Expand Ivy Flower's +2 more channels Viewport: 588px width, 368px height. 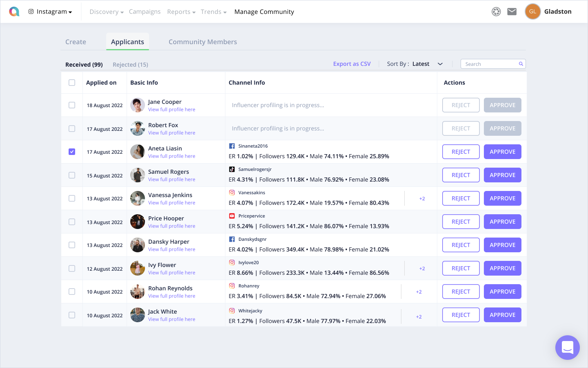[x=422, y=269]
